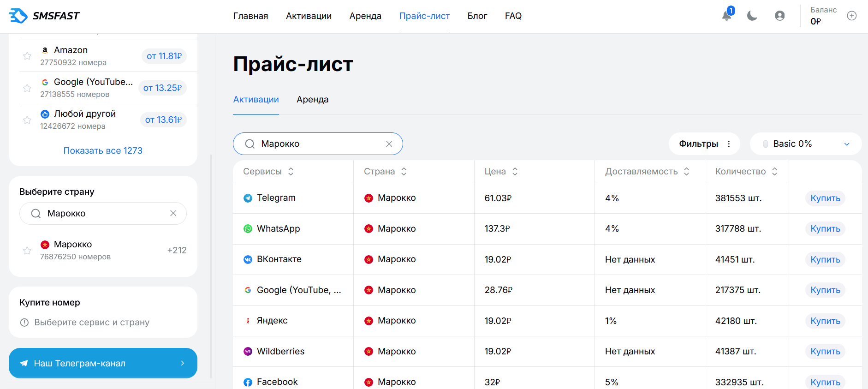Image resolution: width=868 pixels, height=389 pixels.
Task: Add balance with plus circle icon
Action: pyautogui.click(x=852, y=16)
